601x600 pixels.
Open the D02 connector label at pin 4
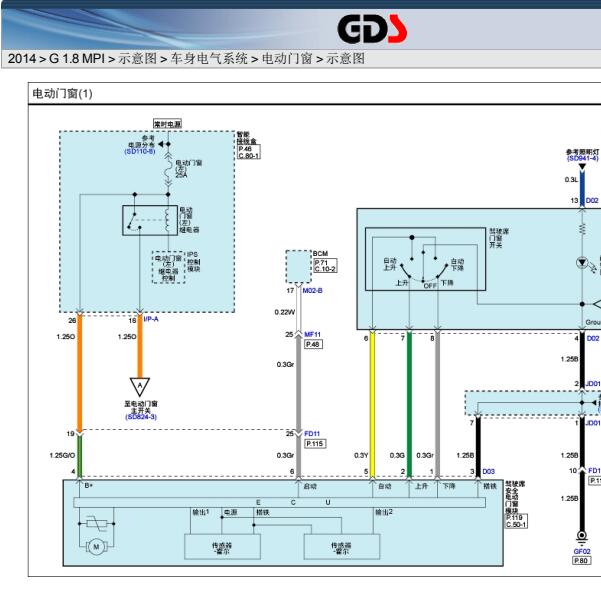coord(593,339)
